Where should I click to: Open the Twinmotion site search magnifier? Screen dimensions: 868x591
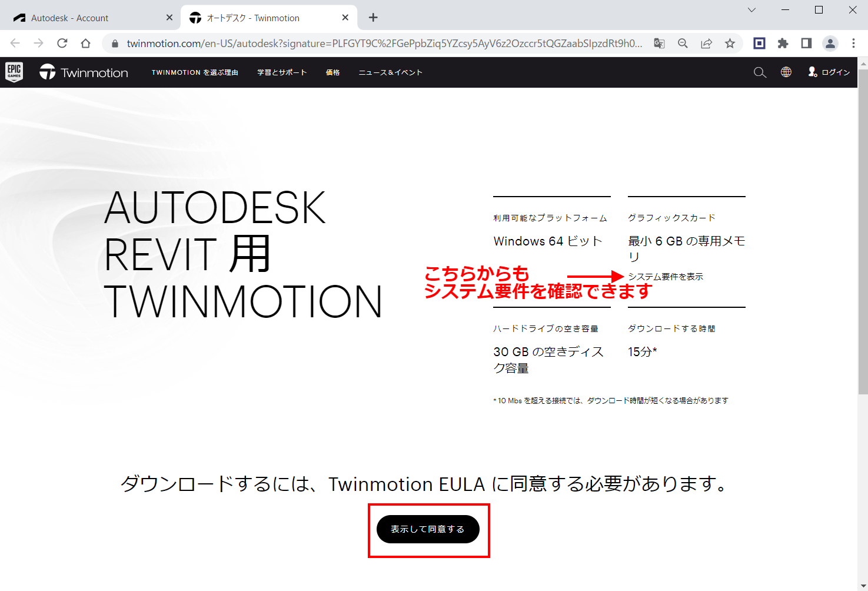click(760, 72)
